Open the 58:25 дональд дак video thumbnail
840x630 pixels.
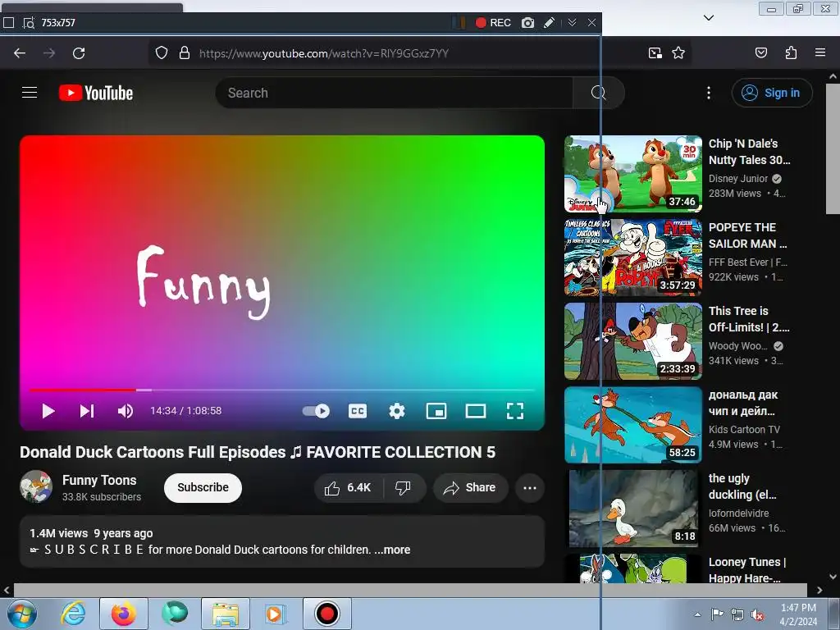pos(632,425)
